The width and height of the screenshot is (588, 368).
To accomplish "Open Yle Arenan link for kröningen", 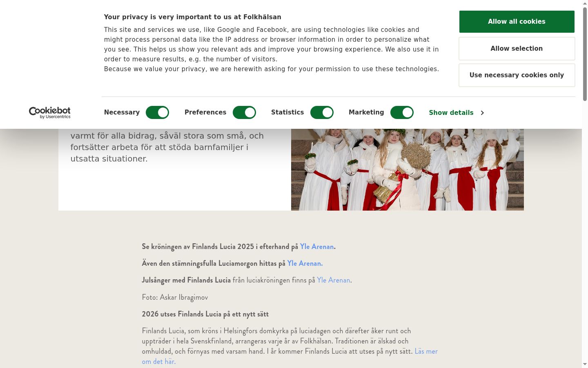I will coord(317,247).
